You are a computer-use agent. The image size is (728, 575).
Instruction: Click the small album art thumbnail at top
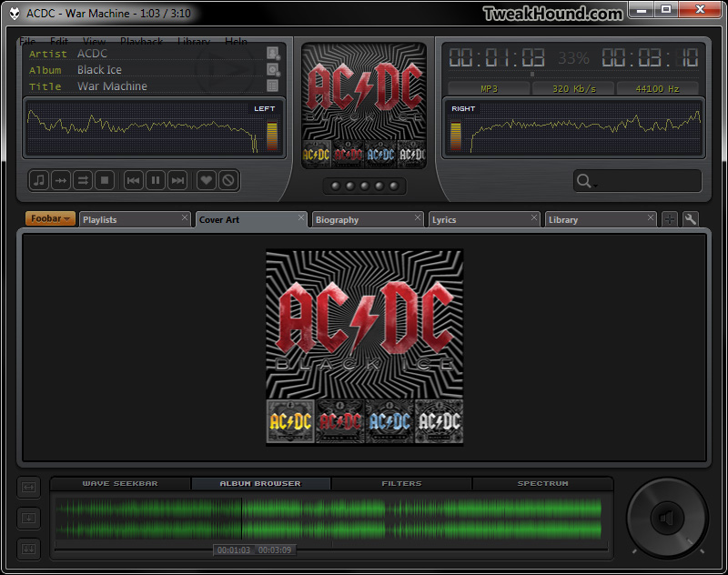point(364,105)
